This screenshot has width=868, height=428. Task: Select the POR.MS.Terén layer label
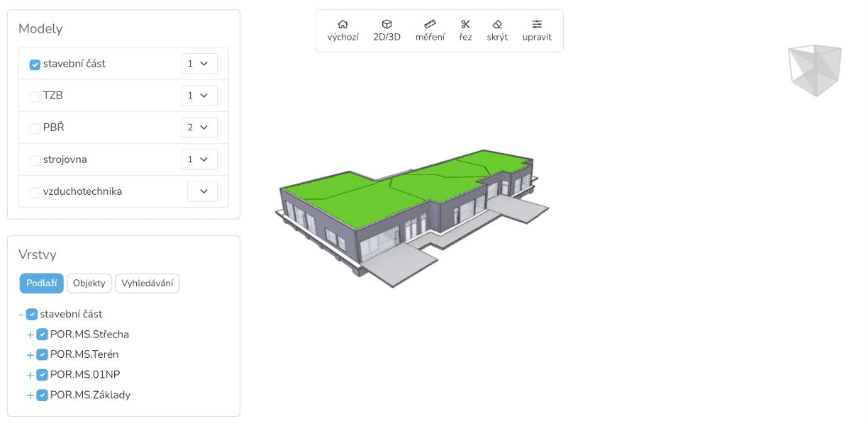84,354
